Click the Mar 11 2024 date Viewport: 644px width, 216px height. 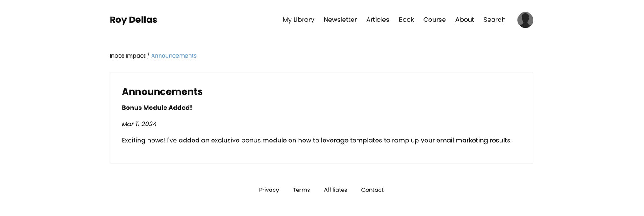(139, 124)
